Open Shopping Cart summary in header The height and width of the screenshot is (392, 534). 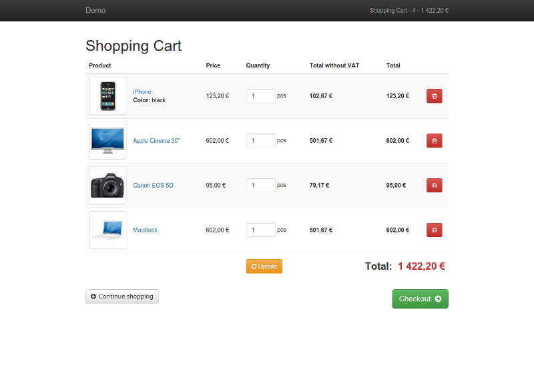(409, 11)
